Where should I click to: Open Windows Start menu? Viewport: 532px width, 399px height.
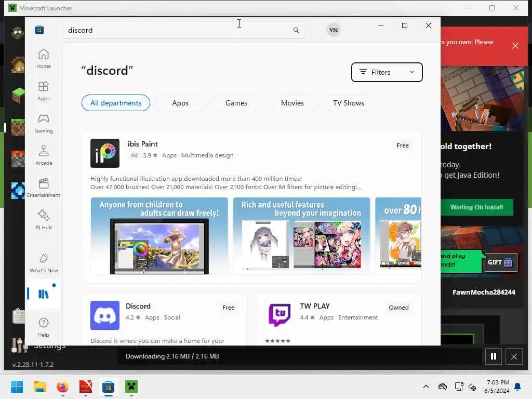(17, 387)
